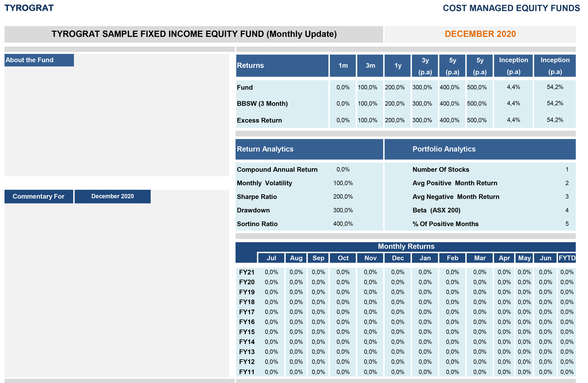Viewport: 588px width, 383px height.
Task: Select the FY11 FYTD cell value
Action: pyautogui.click(x=567, y=372)
